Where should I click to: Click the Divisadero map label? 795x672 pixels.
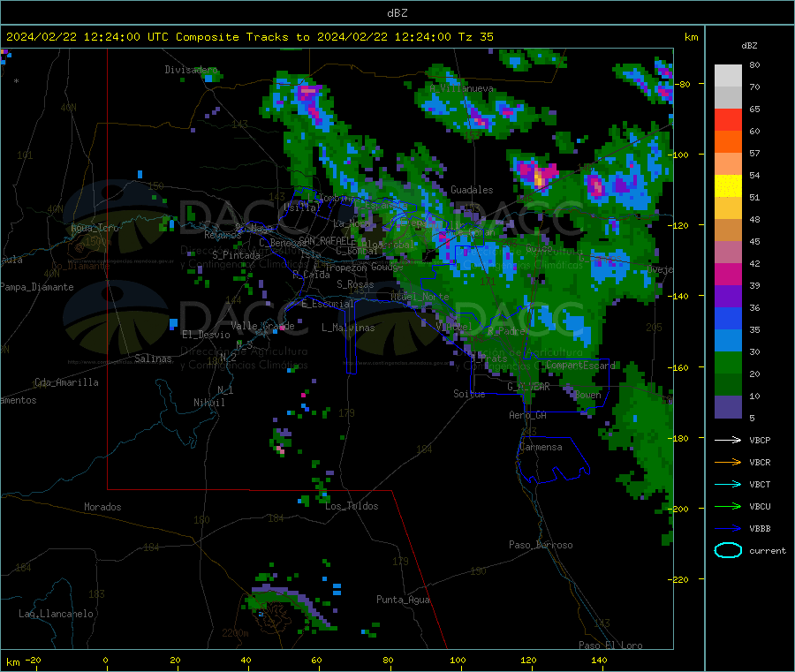191,70
